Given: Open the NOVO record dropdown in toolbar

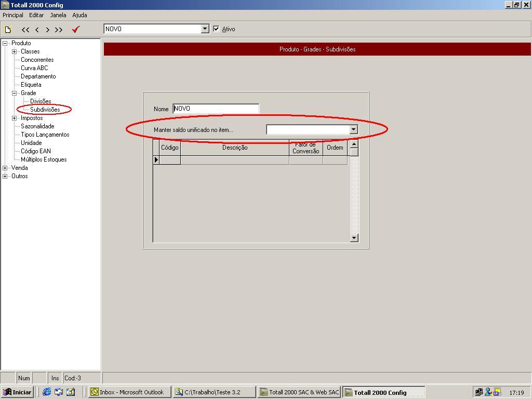Looking at the screenshot, I should (x=205, y=29).
